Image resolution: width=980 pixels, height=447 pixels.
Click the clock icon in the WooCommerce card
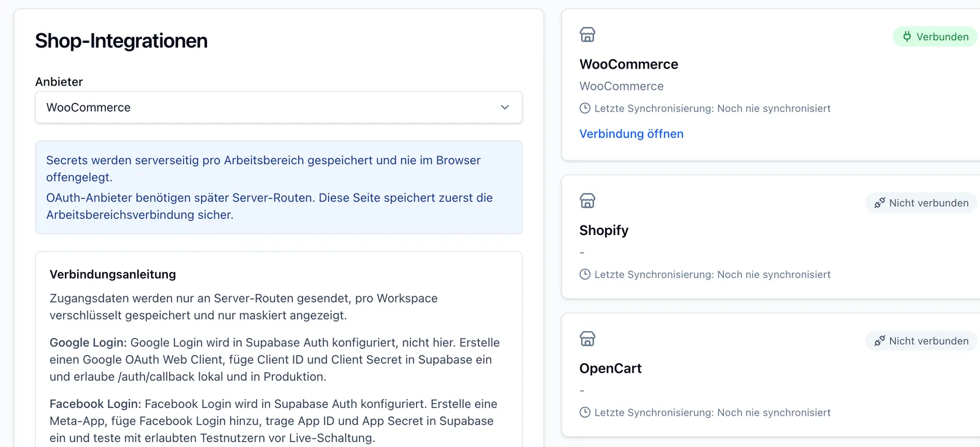pos(585,108)
